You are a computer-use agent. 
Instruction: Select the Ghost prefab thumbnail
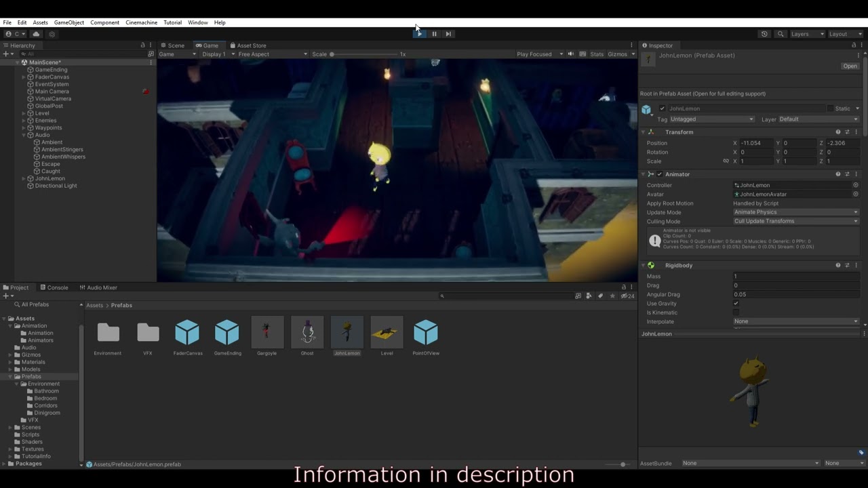(307, 332)
